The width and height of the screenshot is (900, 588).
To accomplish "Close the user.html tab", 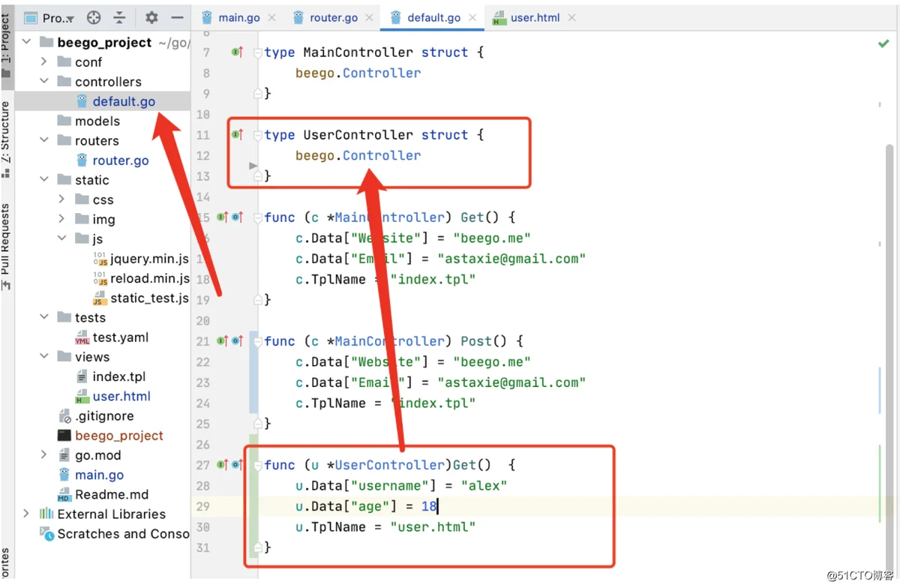I will coord(571,17).
